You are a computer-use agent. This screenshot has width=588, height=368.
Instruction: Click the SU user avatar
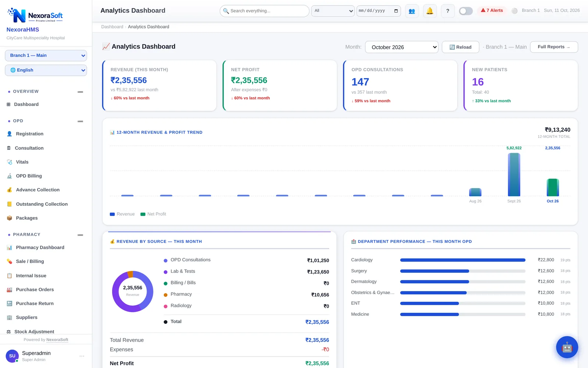click(x=12, y=356)
